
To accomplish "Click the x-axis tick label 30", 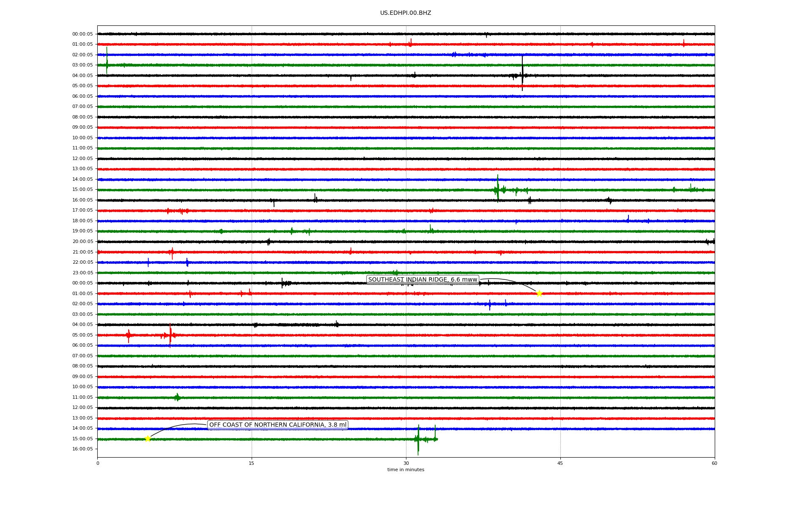I will pyautogui.click(x=406, y=463).
